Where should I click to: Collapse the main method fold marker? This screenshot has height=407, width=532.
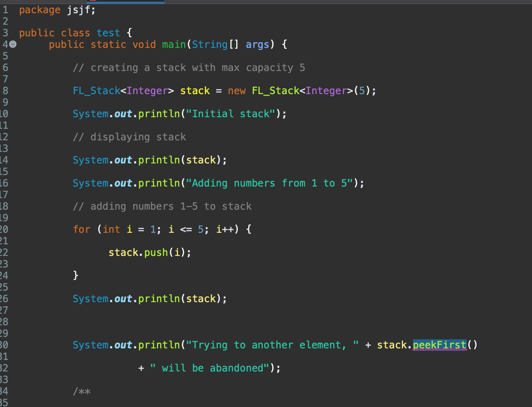click(x=12, y=44)
